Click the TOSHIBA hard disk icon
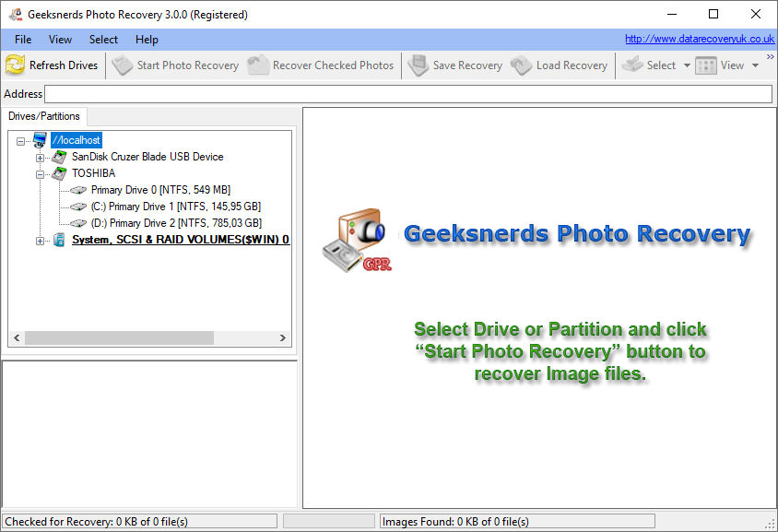The image size is (778, 532). (59, 173)
